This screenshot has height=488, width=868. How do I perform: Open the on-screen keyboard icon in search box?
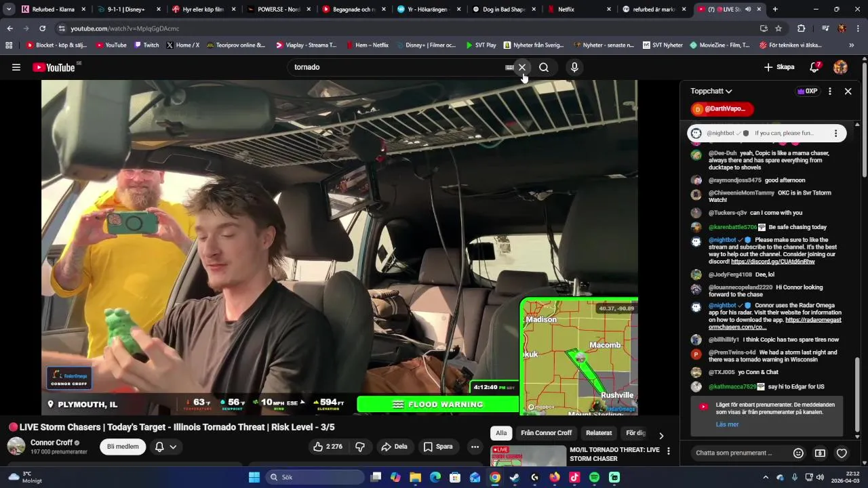509,67
